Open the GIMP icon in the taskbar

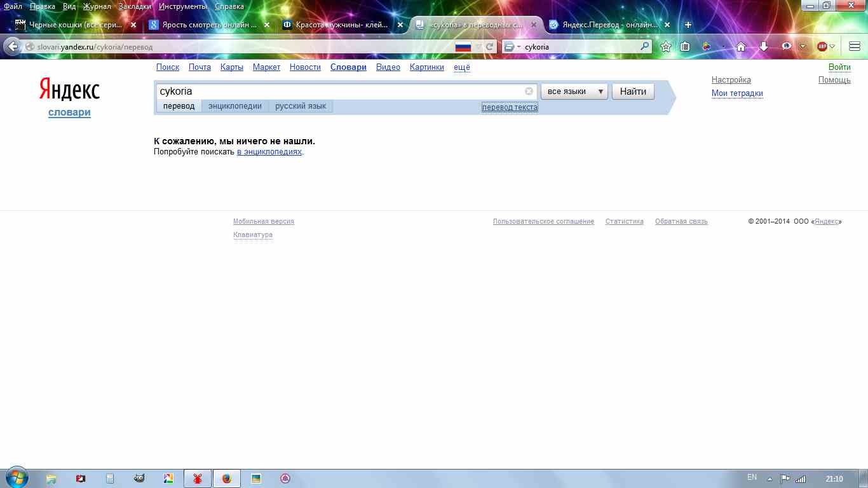click(139, 478)
